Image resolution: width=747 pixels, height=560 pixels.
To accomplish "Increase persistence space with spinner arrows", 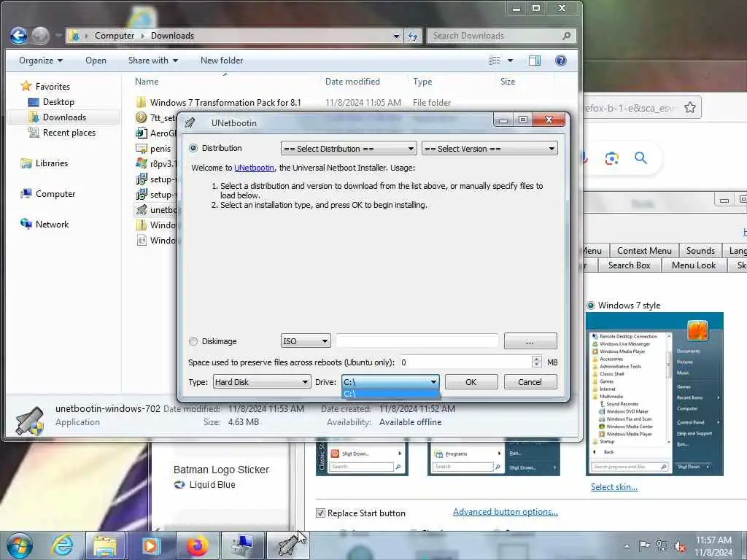I will click(x=537, y=359).
